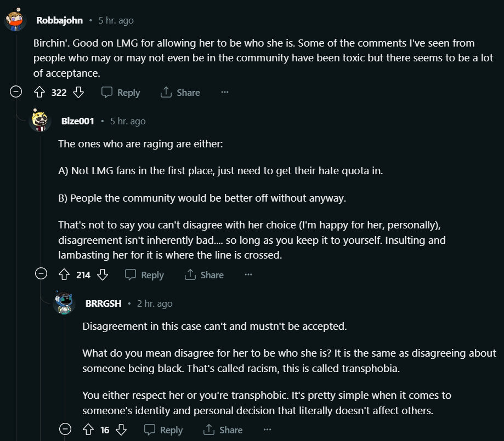Downvote Blze001's 214-point comment
This screenshot has width=504, height=441.
[x=103, y=274]
